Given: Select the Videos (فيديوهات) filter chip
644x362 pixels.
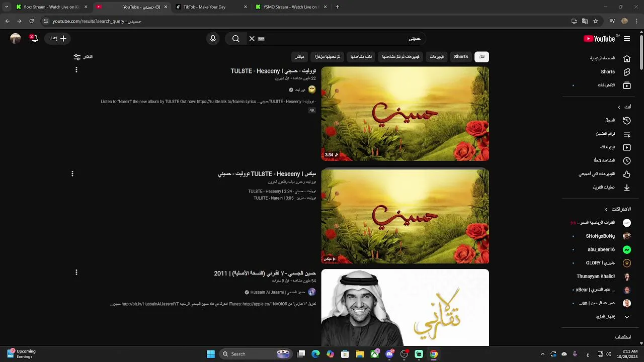Looking at the screenshot, I should 437,57.
